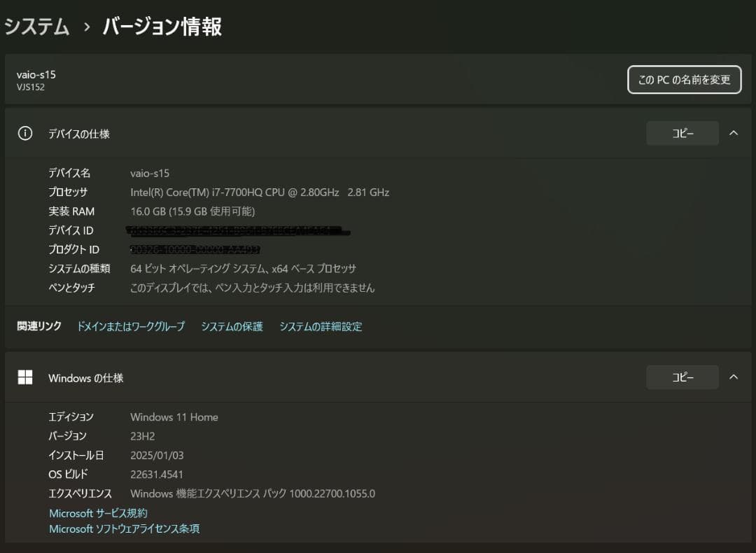The image size is (756, 553).
Task: Select the デバイス名 value vaio-s15
Action: (x=150, y=173)
